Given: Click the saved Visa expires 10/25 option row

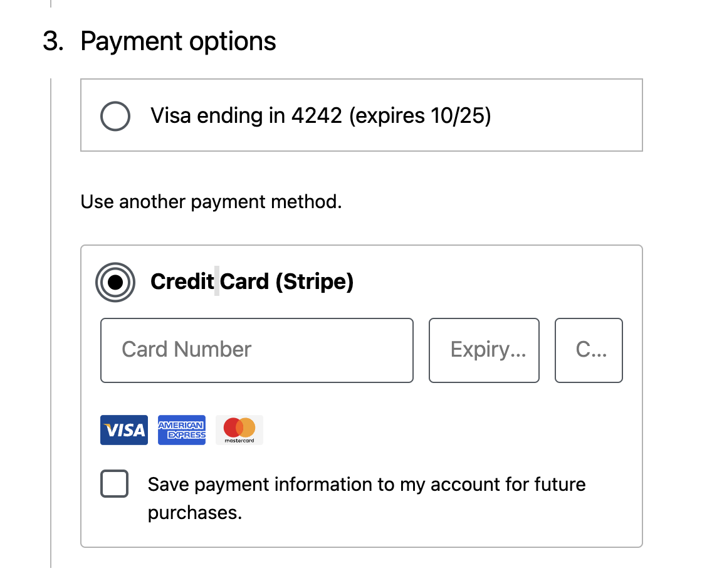Looking at the screenshot, I should point(361,115).
